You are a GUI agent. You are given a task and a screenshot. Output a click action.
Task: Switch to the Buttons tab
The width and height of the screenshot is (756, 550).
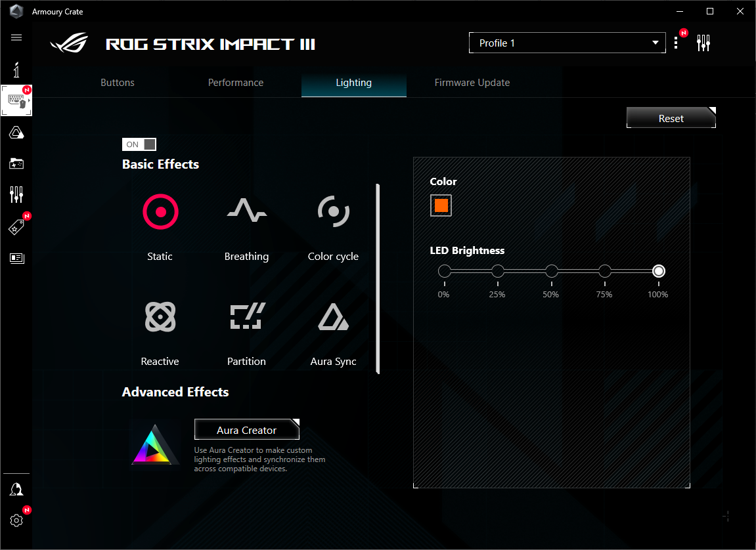[x=118, y=82]
